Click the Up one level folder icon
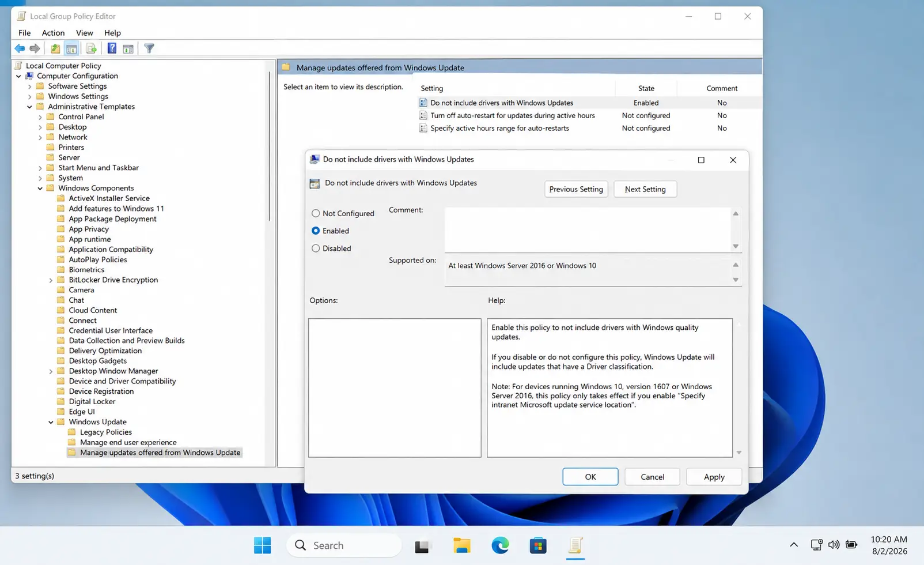 pyautogui.click(x=55, y=48)
